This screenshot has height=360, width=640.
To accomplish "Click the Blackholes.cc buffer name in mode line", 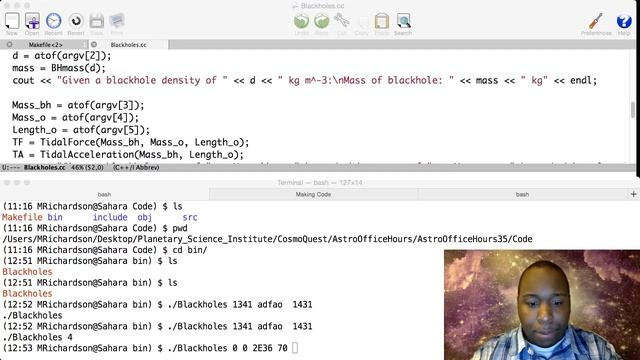I will click(44, 168).
